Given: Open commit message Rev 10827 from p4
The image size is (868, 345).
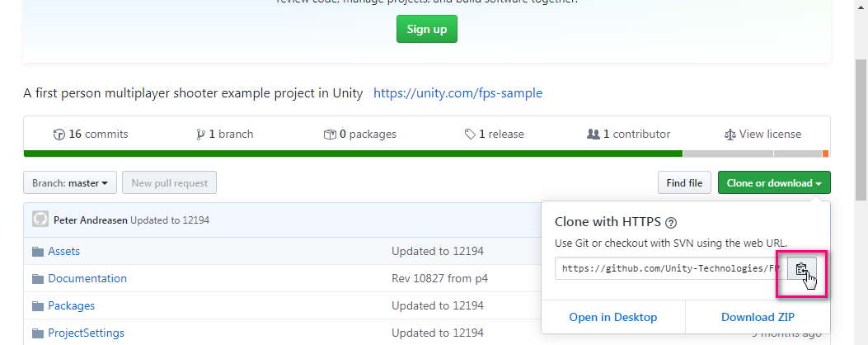Looking at the screenshot, I should click(x=439, y=278).
